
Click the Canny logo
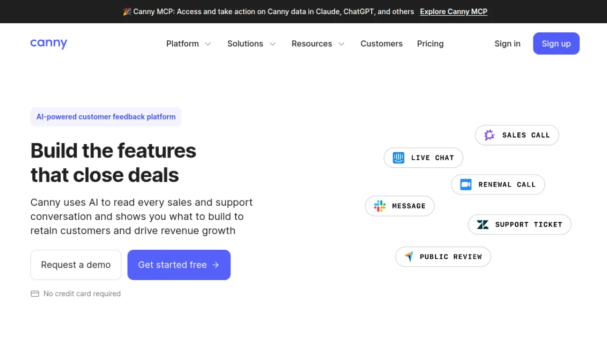click(x=49, y=44)
